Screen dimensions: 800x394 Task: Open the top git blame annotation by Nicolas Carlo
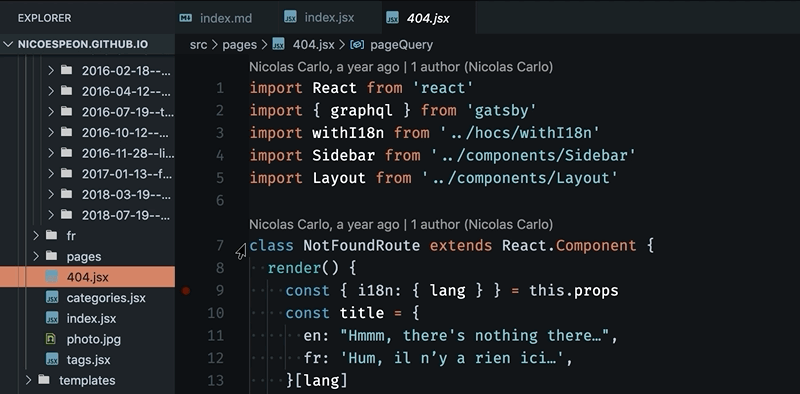coord(401,67)
